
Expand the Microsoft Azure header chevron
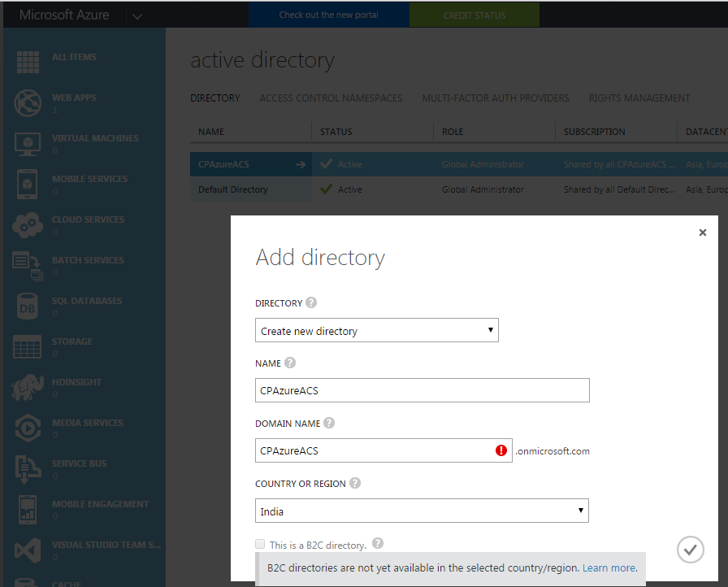(136, 16)
